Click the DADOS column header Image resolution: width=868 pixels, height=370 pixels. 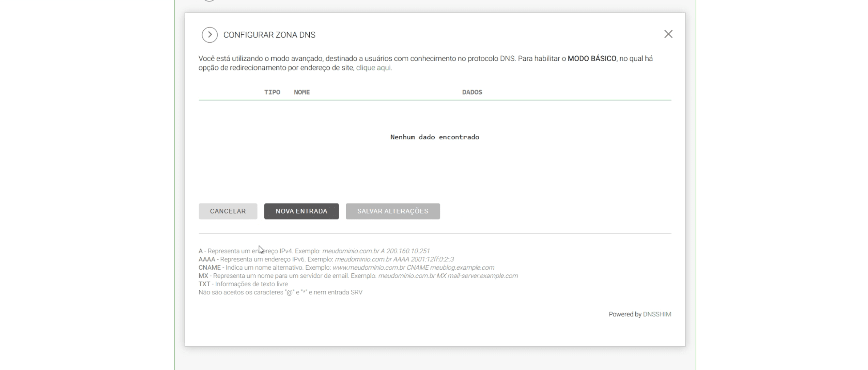(x=472, y=92)
